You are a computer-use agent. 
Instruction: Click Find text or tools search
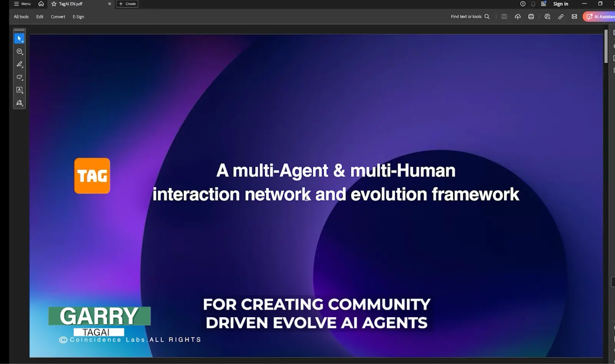(x=470, y=17)
